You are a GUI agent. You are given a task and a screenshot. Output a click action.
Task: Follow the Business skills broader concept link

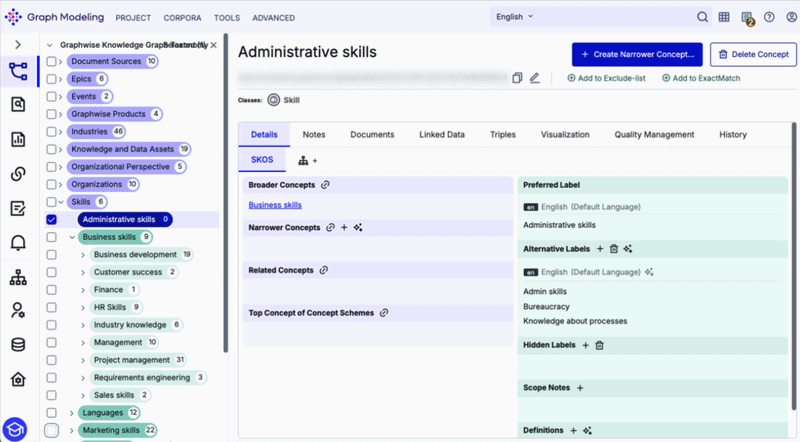pos(275,205)
